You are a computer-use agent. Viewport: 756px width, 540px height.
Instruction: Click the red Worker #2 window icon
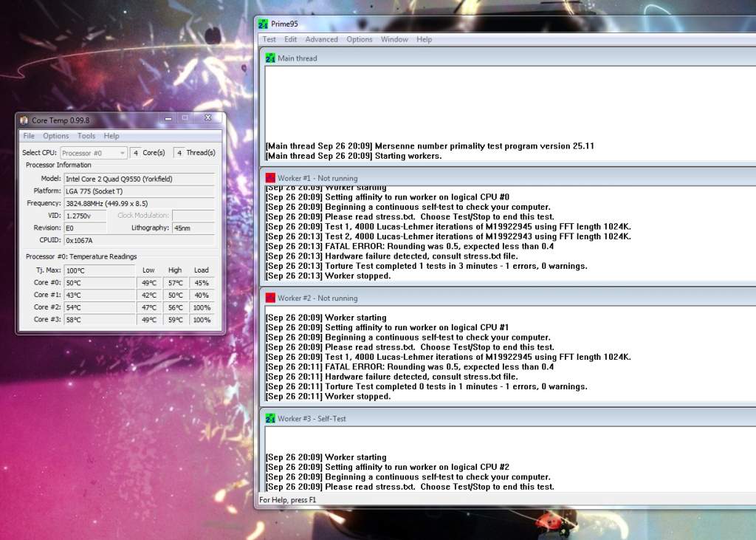coord(270,298)
